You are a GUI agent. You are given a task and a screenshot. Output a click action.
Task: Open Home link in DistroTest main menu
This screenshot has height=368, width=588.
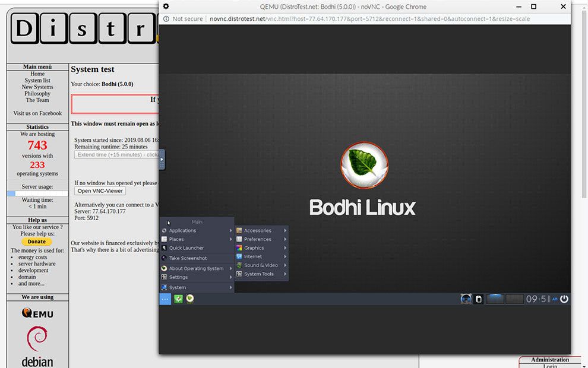coord(37,74)
